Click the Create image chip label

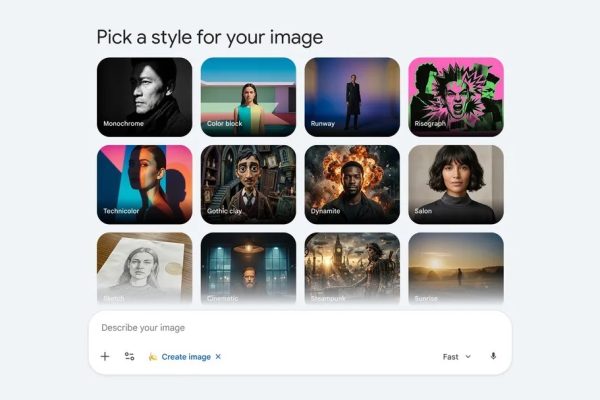[x=186, y=357]
